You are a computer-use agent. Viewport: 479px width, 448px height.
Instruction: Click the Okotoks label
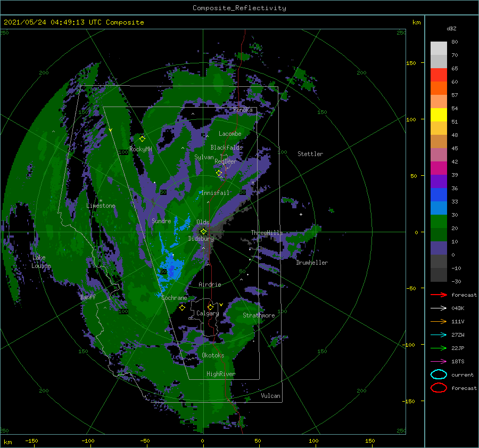pos(213,355)
